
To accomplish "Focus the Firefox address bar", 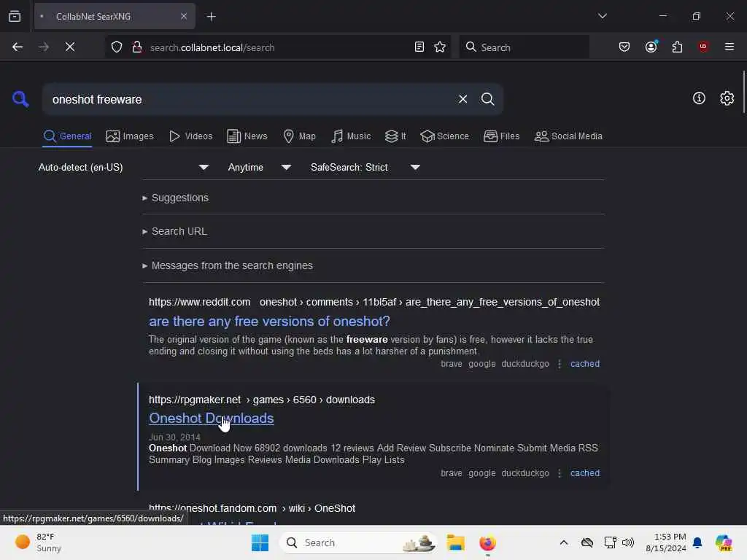I will click(279, 47).
